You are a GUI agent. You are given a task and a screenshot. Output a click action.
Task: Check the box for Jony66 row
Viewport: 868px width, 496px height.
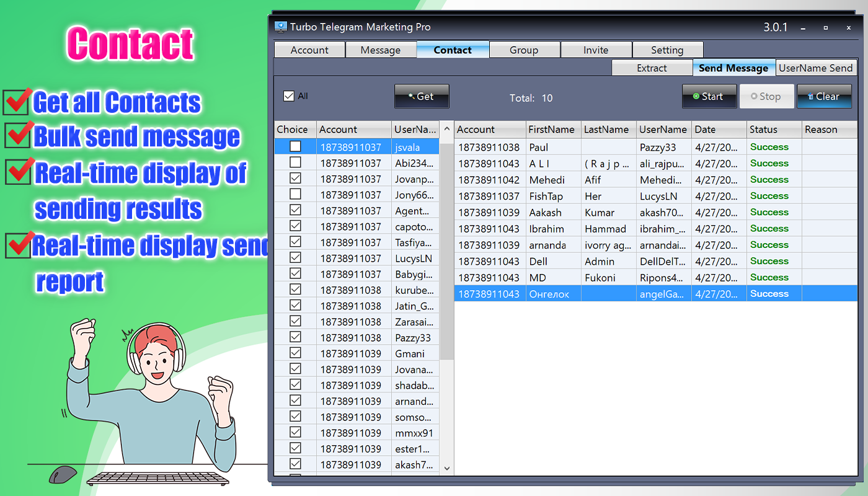pos(295,194)
